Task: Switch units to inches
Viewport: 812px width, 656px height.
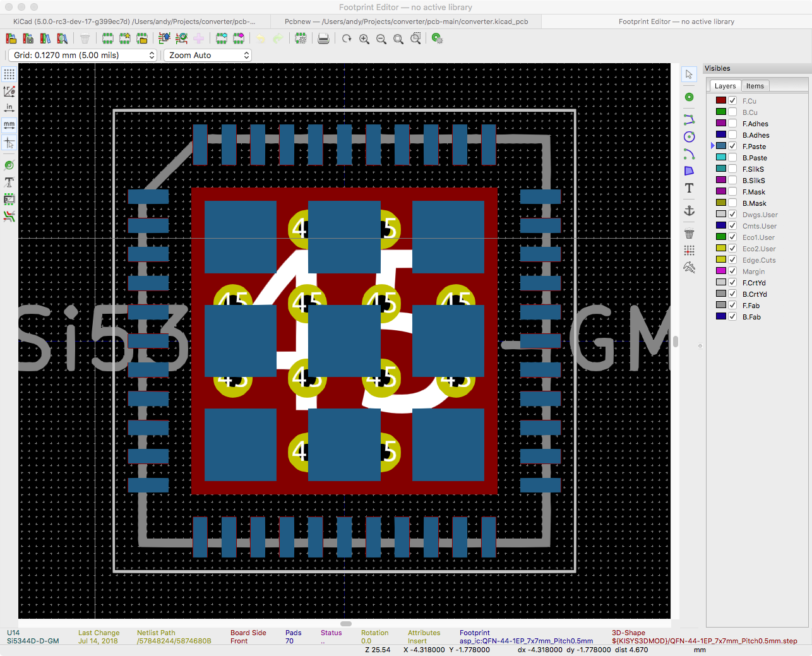Action: tap(9, 108)
